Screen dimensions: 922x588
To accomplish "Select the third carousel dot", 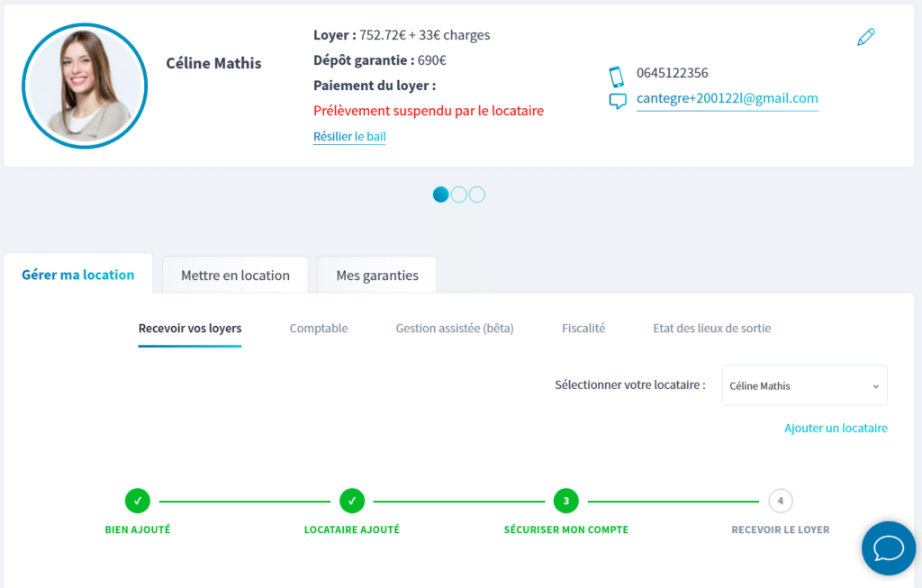I will click(x=477, y=194).
